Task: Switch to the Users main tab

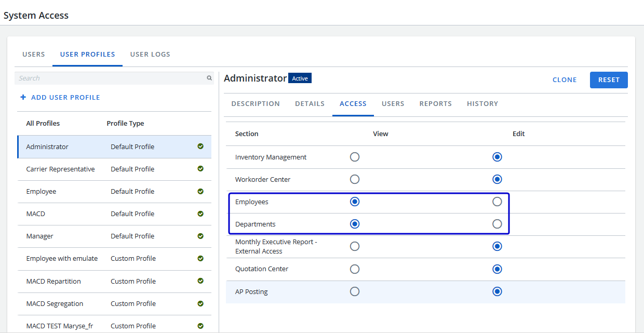Action: point(34,54)
